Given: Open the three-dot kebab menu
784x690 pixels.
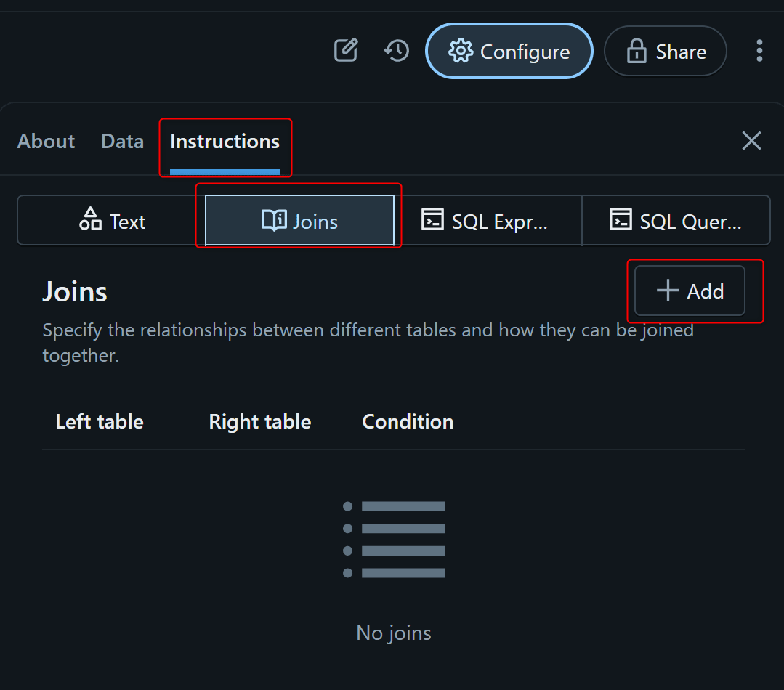Looking at the screenshot, I should coord(759,51).
